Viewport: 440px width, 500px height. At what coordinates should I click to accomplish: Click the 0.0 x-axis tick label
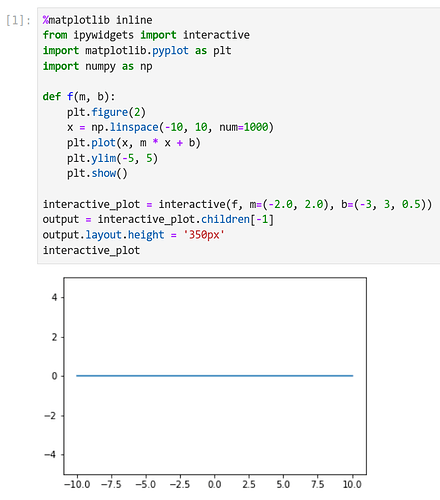coord(215,484)
